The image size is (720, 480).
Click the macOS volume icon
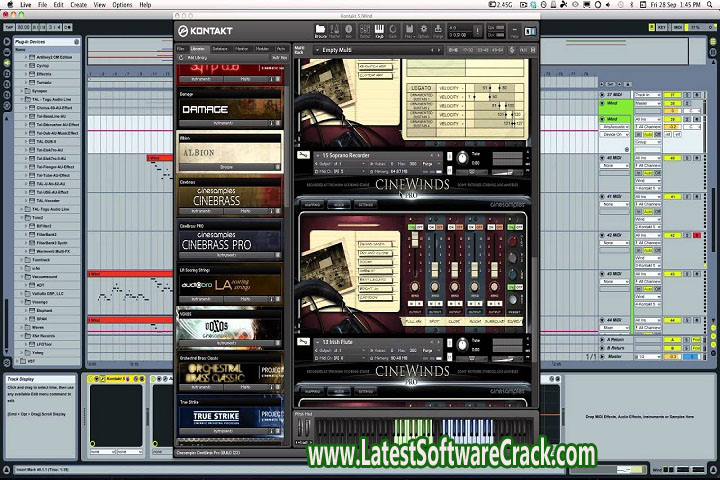tap(608, 5)
